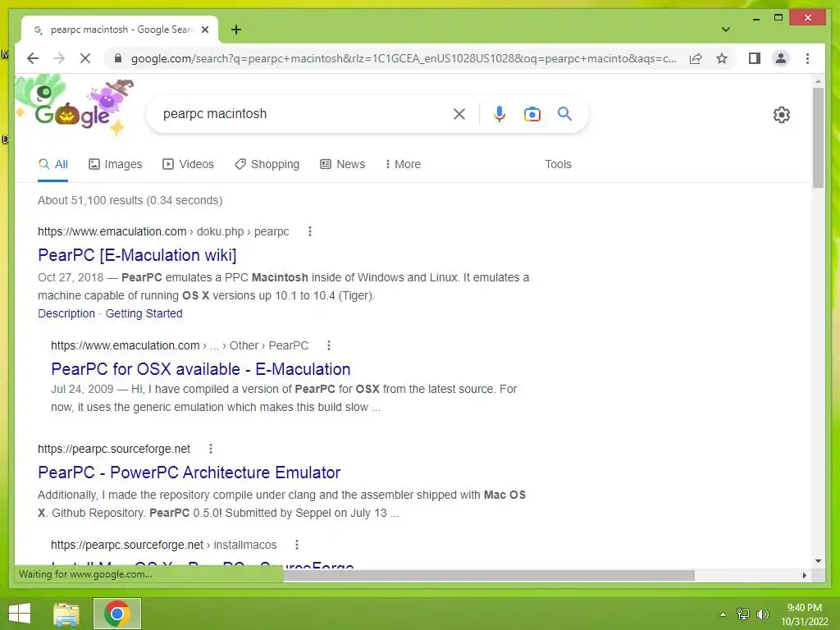Clear the search box text

pos(459,113)
